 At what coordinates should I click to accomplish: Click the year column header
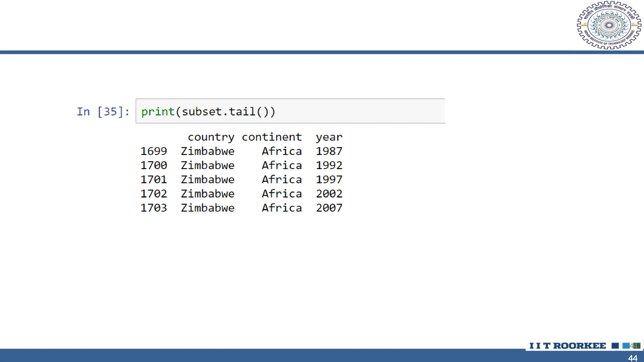point(329,137)
